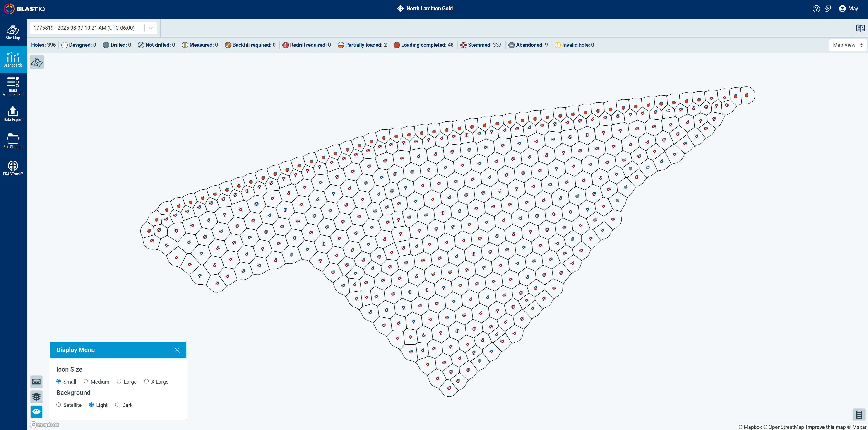Close the Display Menu panel
868x430 pixels.
177,350
